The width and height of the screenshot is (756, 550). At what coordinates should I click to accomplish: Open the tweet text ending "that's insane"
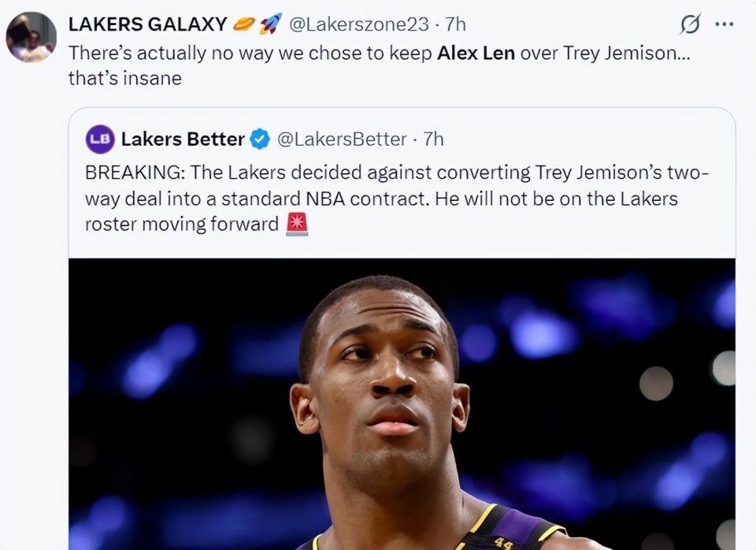(x=126, y=78)
